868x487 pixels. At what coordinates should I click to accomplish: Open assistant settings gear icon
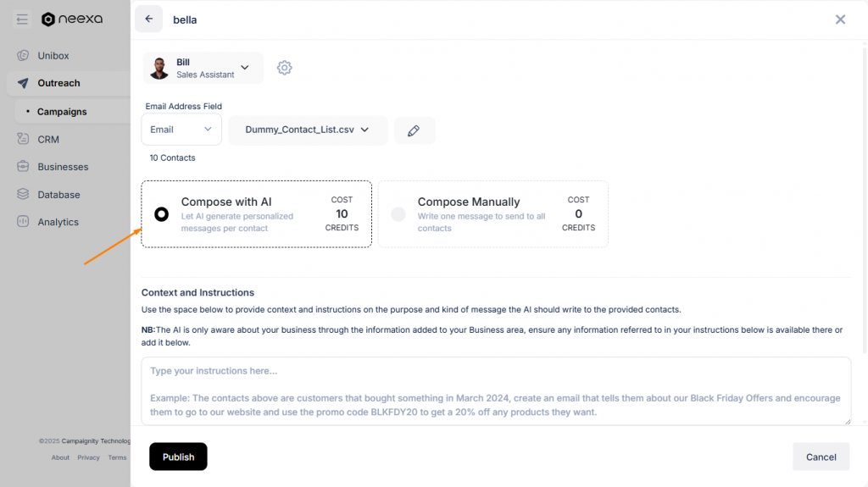pos(285,68)
